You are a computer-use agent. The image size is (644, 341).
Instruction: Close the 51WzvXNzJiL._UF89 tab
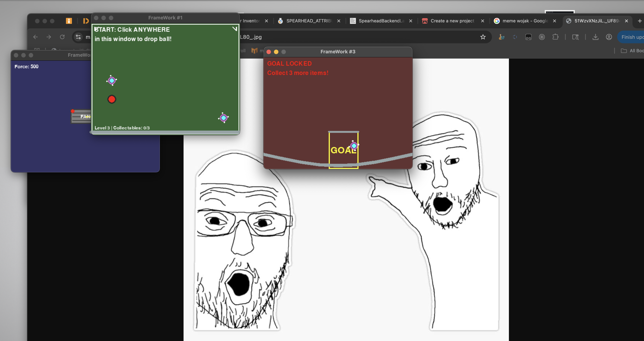626,21
